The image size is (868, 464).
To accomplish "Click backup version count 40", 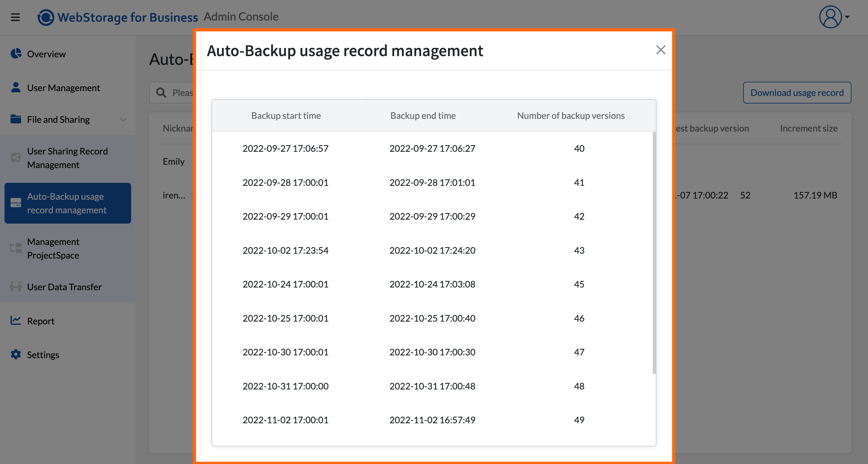I will click(x=579, y=148).
